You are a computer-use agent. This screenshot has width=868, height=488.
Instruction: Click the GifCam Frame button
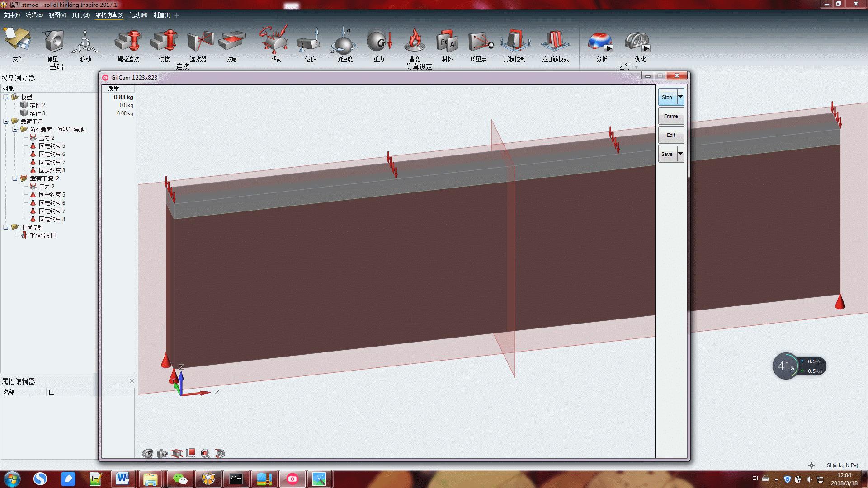tap(671, 116)
